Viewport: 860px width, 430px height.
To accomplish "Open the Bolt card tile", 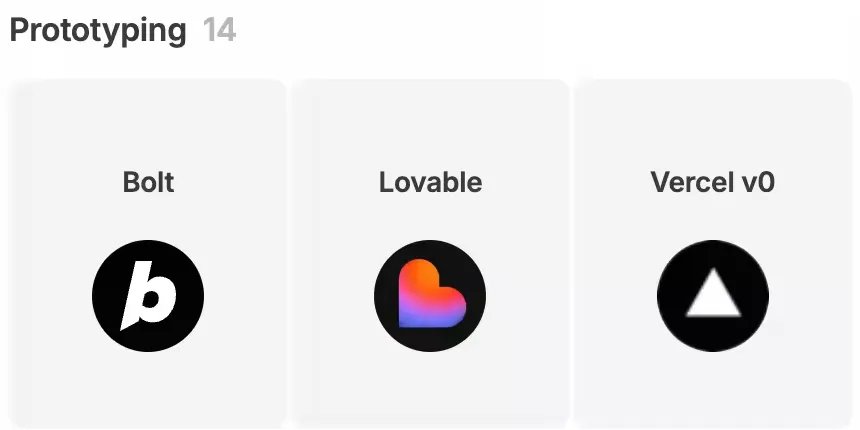I will 148,254.
